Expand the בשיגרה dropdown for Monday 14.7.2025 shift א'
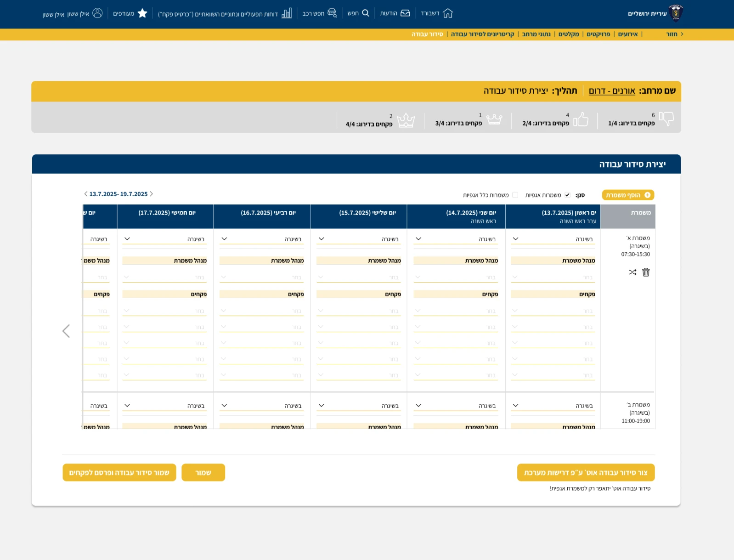Image resolution: width=734 pixels, height=560 pixels. point(456,239)
